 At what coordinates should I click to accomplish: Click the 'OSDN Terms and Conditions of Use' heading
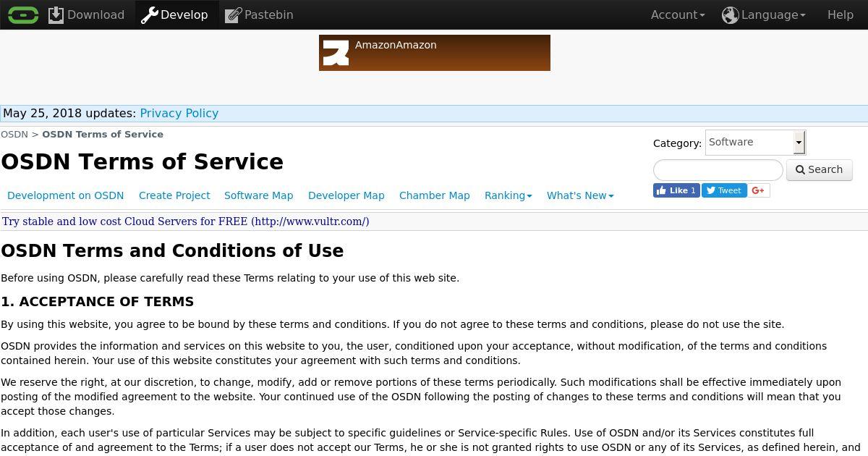(x=172, y=250)
